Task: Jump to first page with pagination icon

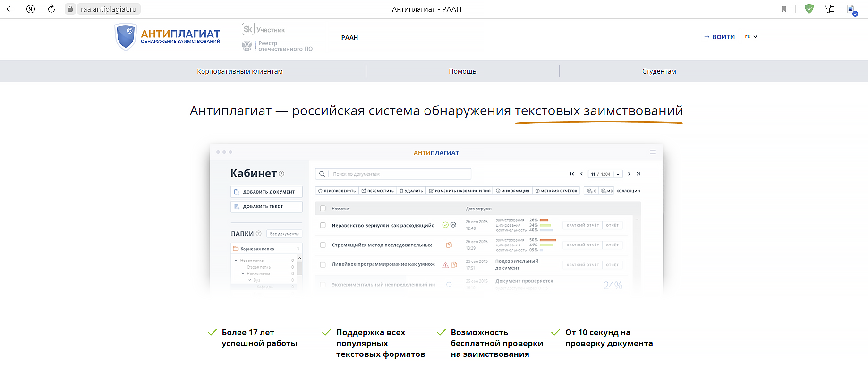Action: coord(572,174)
